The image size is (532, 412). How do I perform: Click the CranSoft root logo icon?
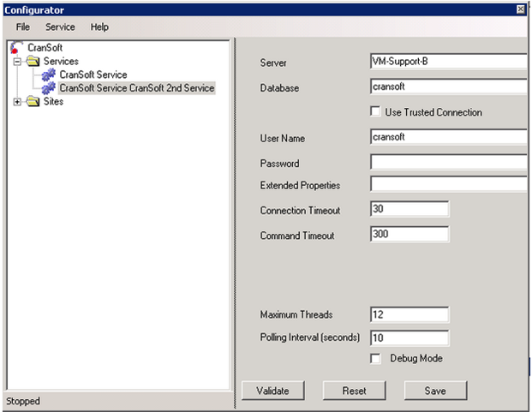click(16, 47)
